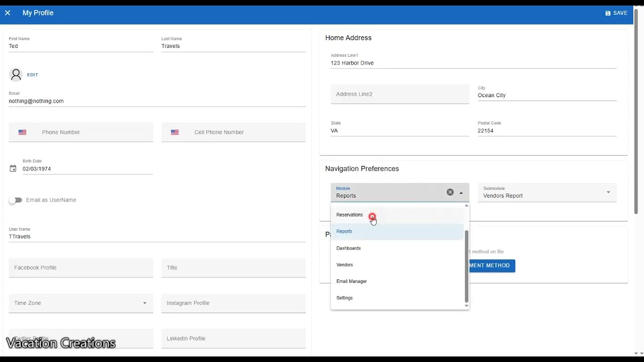The image size is (644, 362).
Task: Click the Address Line1 field
Action: tap(473, 60)
